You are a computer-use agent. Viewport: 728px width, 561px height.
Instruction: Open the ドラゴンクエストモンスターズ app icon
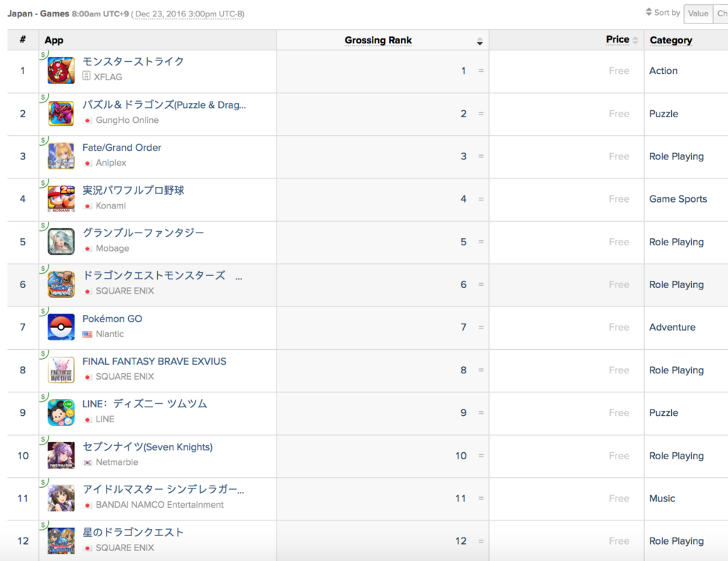(x=61, y=284)
